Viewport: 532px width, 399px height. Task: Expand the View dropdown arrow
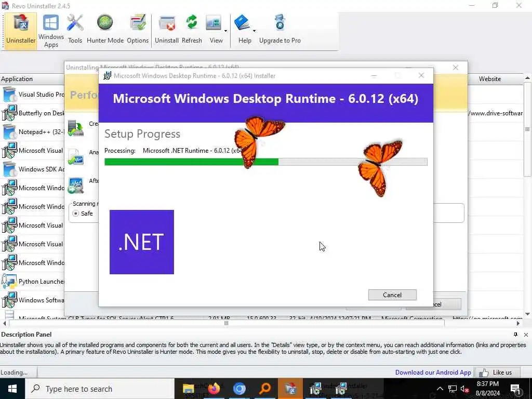coord(225,31)
